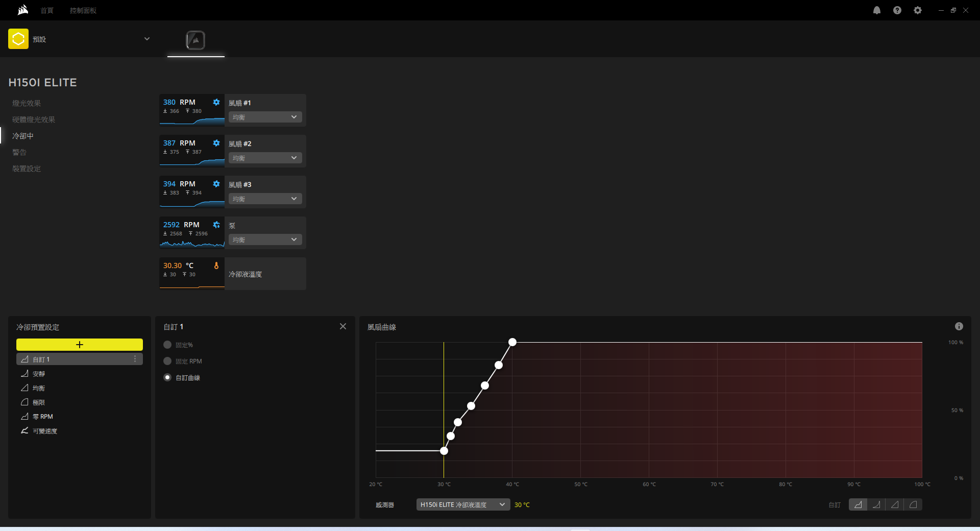Select the 均衡 preset text
Screen dimensions: 980x531
pyautogui.click(x=39, y=388)
